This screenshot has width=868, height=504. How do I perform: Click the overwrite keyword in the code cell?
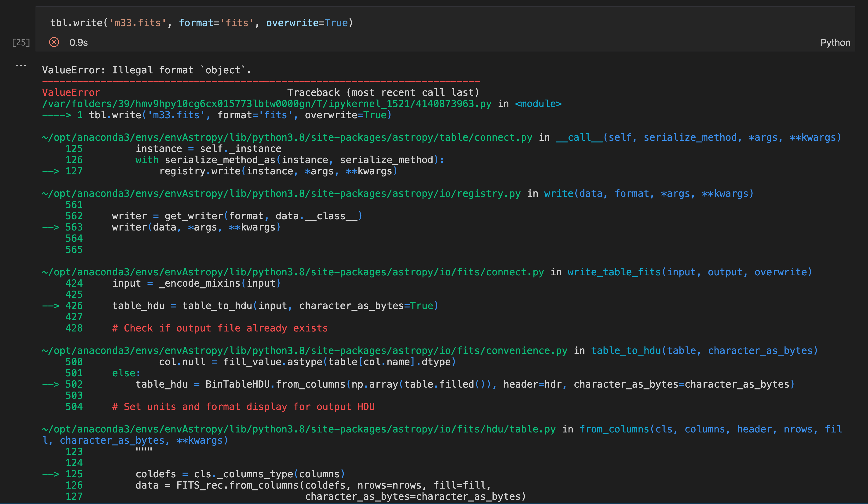(x=292, y=23)
